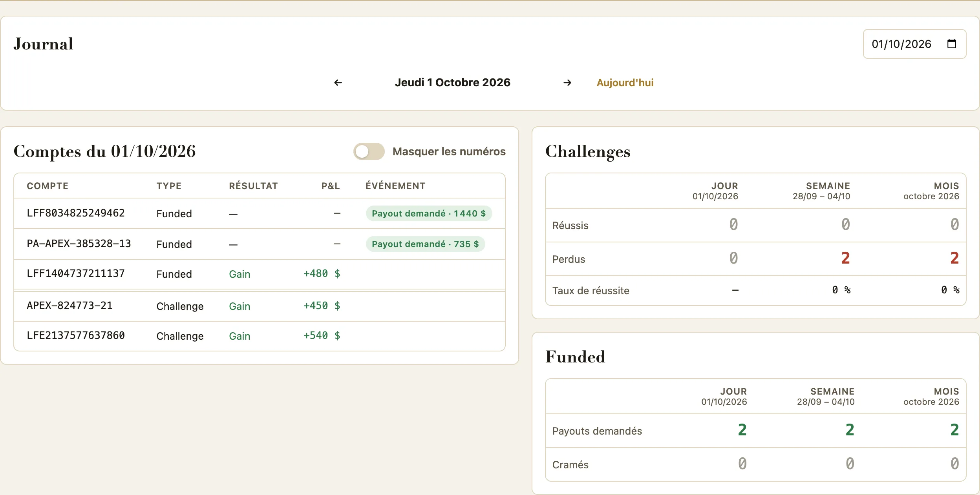Viewport: 980px width, 495px height.
Task: Go to next day with right arrow
Action: coord(567,83)
